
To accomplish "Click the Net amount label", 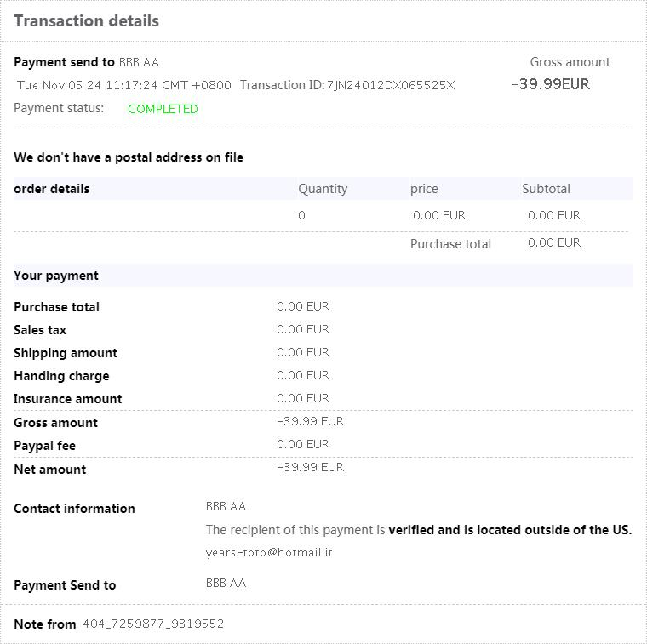I will (49, 469).
